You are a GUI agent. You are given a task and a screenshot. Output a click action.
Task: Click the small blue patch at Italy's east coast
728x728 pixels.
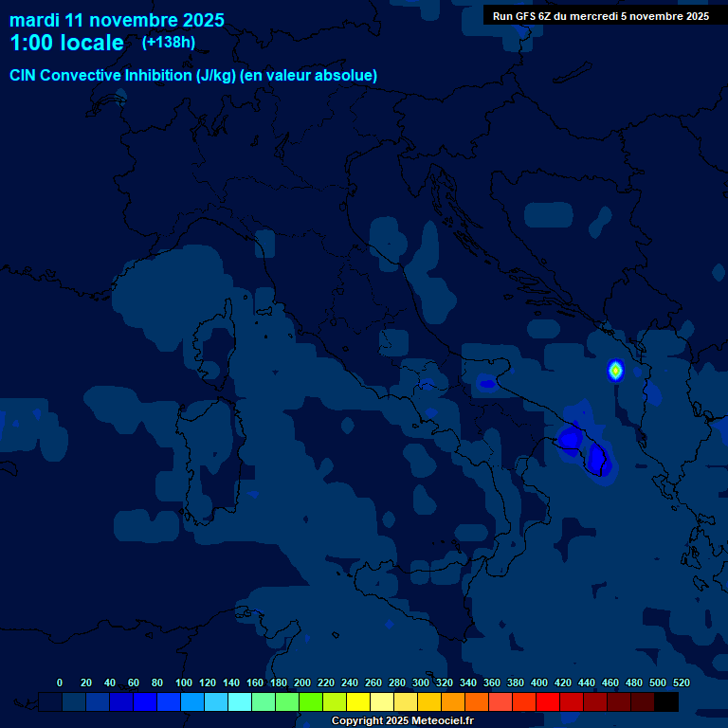tap(487, 384)
